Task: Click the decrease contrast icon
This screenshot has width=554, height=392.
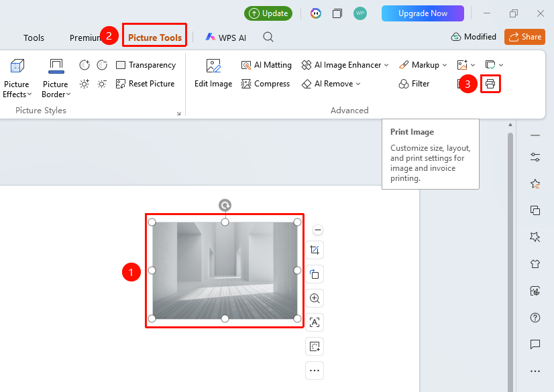Action: [102, 65]
